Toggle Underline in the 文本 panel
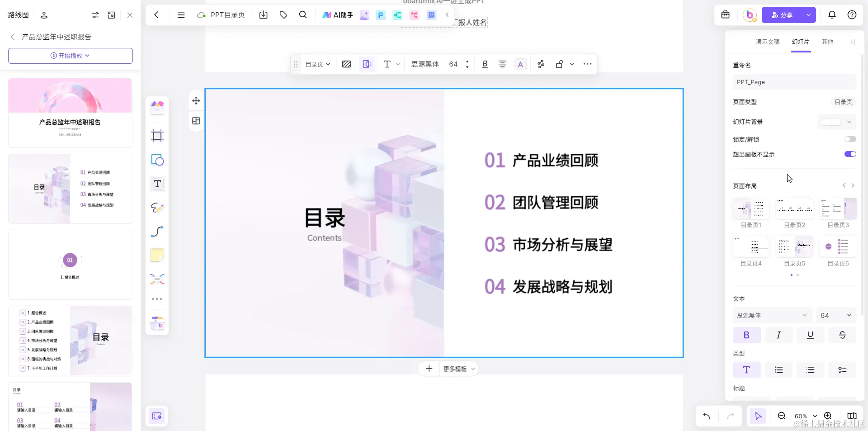Image resolution: width=868 pixels, height=431 pixels. click(810, 335)
